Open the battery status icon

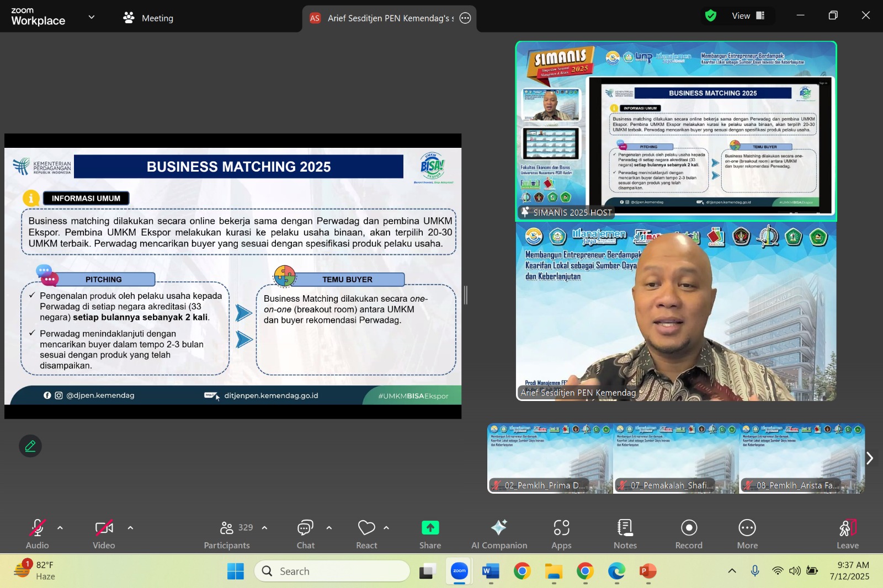point(812,571)
